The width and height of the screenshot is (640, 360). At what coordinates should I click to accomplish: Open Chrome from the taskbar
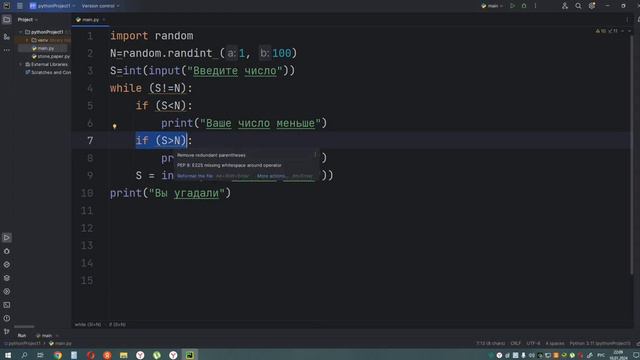coord(58,355)
